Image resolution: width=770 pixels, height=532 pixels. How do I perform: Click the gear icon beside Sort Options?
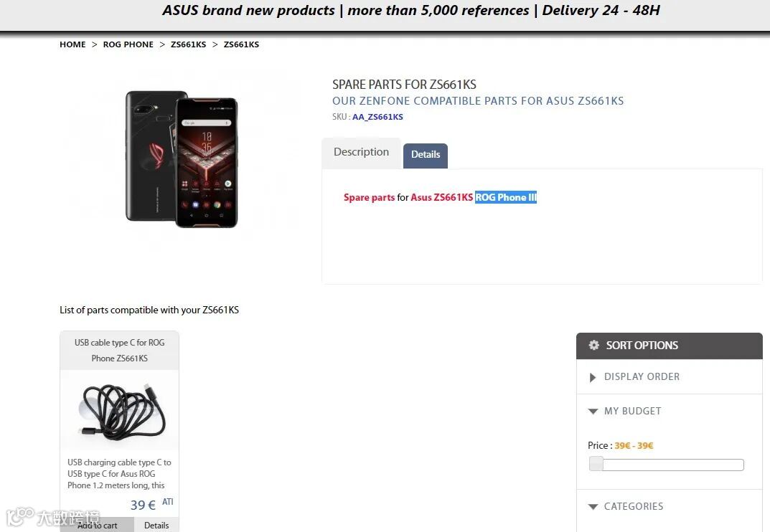[x=593, y=345]
